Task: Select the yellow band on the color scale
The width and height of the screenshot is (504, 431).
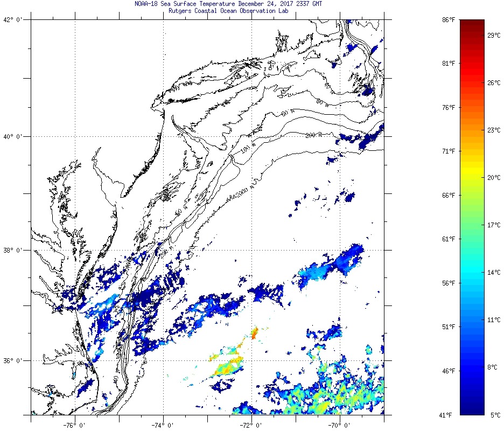Action: (472, 172)
